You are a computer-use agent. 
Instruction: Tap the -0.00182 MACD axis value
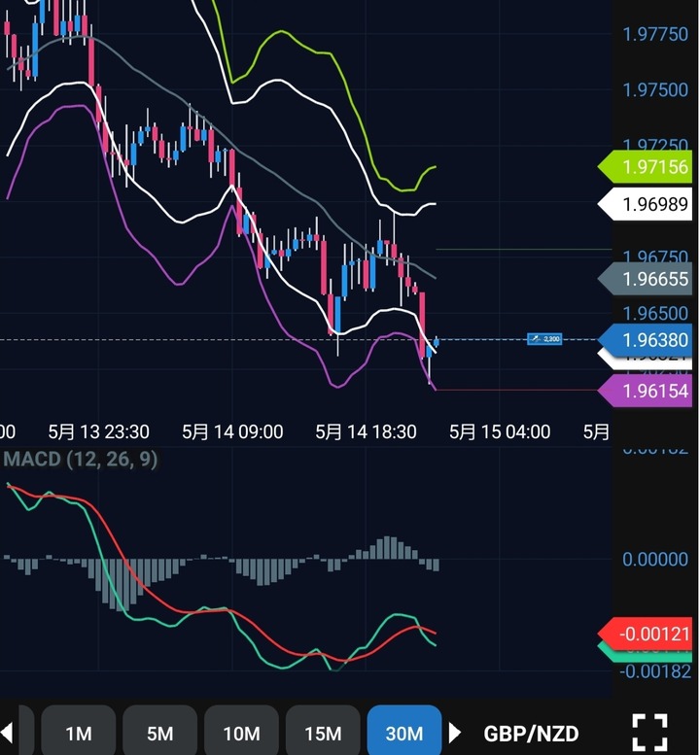pos(655,670)
